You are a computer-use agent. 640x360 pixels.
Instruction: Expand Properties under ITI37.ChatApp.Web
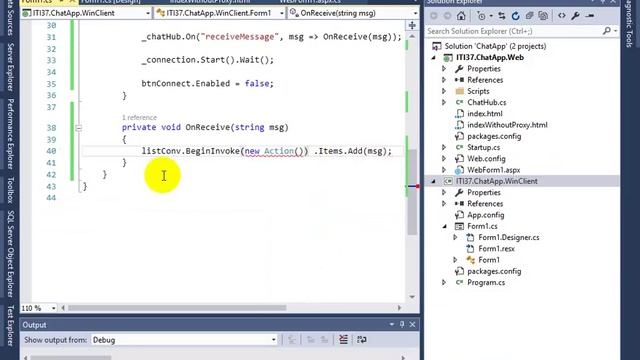pos(444,69)
